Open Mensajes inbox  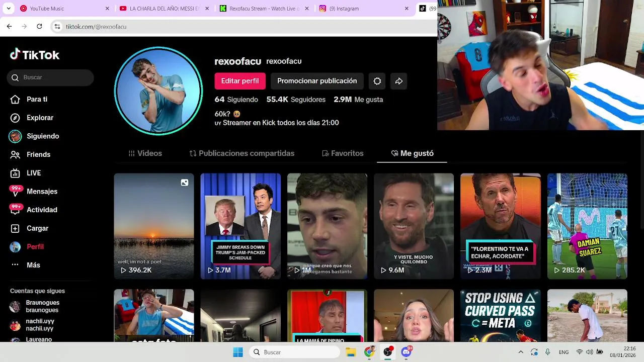[x=34, y=191]
